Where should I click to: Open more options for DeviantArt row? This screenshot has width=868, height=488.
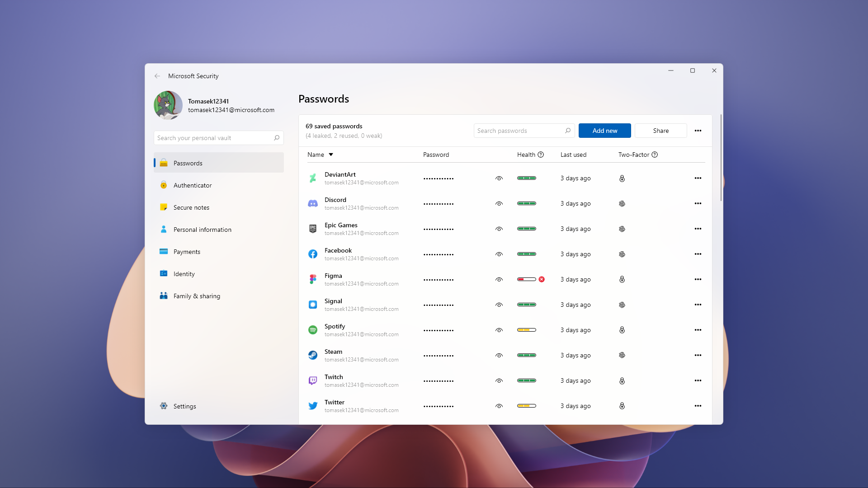(x=698, y=178)
